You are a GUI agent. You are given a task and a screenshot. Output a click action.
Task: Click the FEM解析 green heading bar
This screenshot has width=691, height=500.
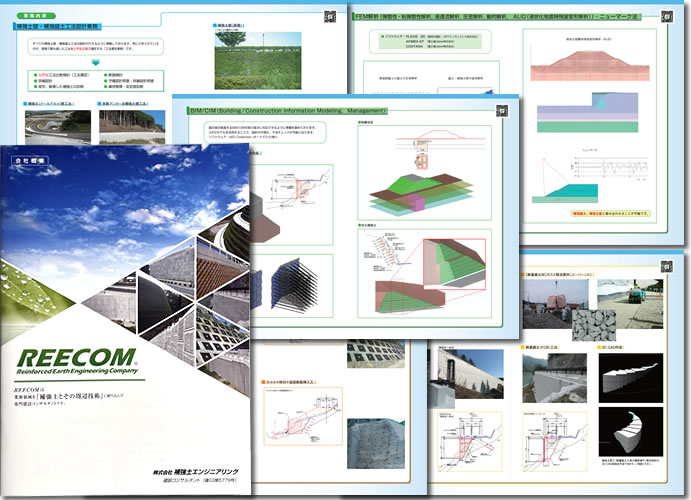pos(496,17)
